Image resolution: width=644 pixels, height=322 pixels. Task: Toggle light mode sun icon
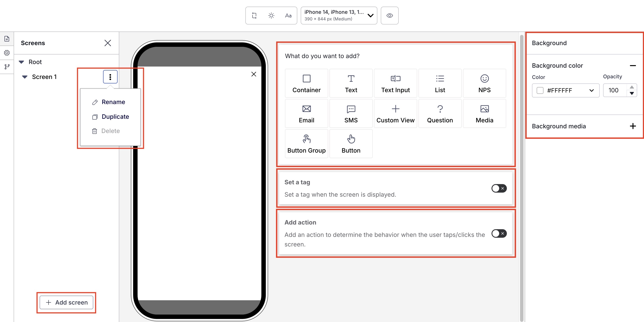[271, 16]
